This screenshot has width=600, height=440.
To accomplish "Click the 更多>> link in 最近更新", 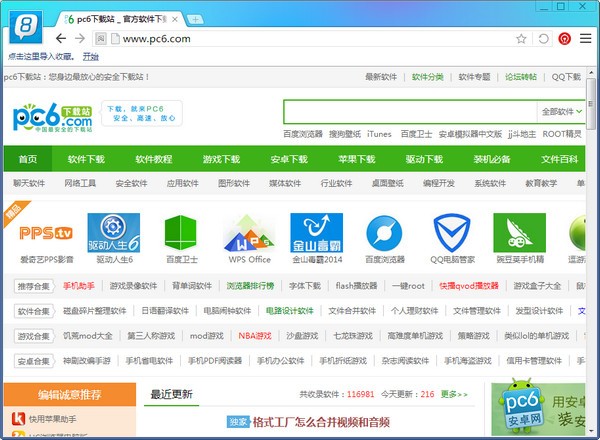I will click(x=454, y=395).
